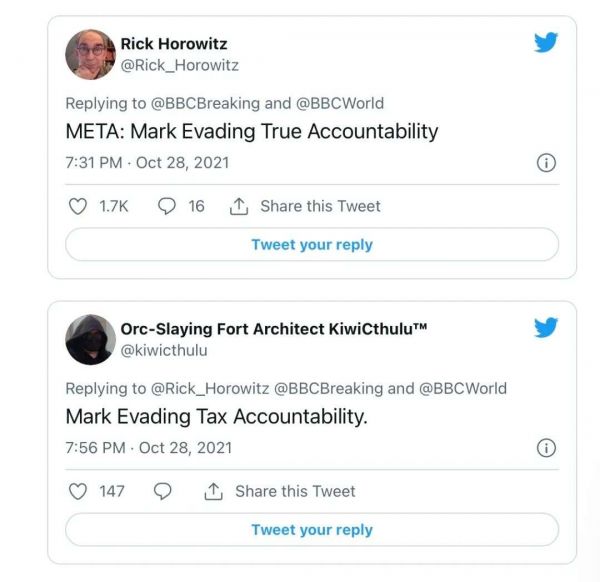Like the tweet with 147 likes
The height and width of the screenshot is (582, 600).
pos(77,491)
